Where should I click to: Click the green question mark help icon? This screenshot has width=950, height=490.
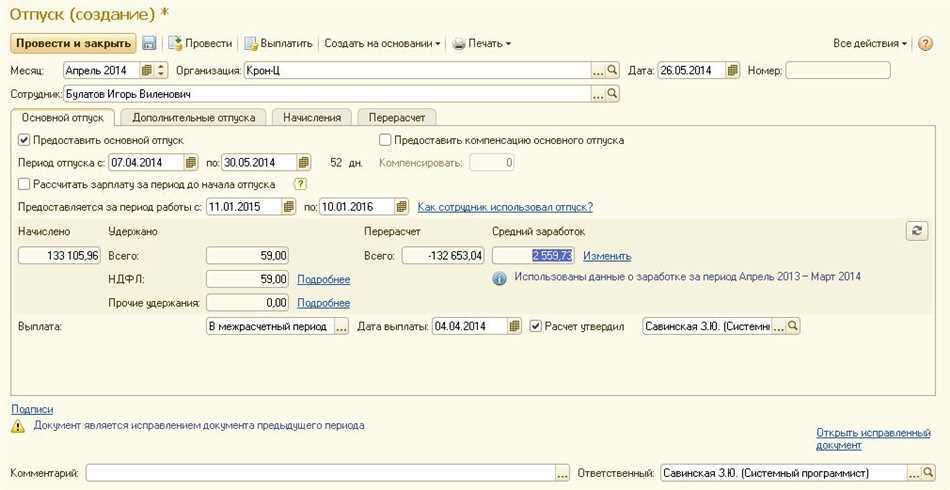[299, 184]
